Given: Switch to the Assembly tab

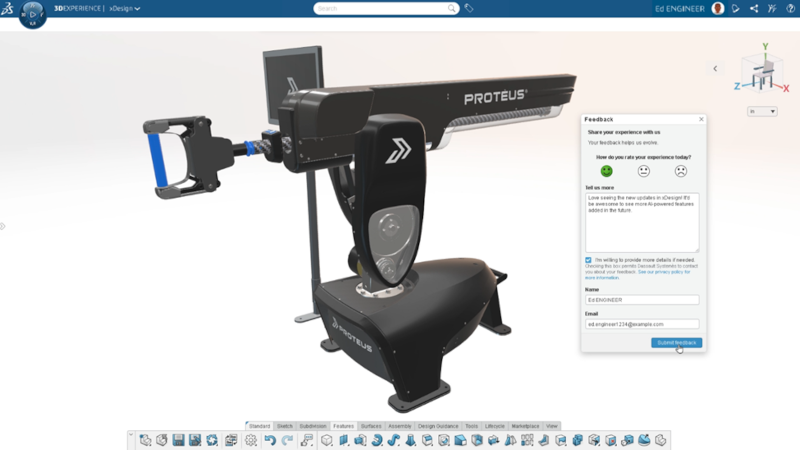Looking at the screenshot, I should 399,426.
